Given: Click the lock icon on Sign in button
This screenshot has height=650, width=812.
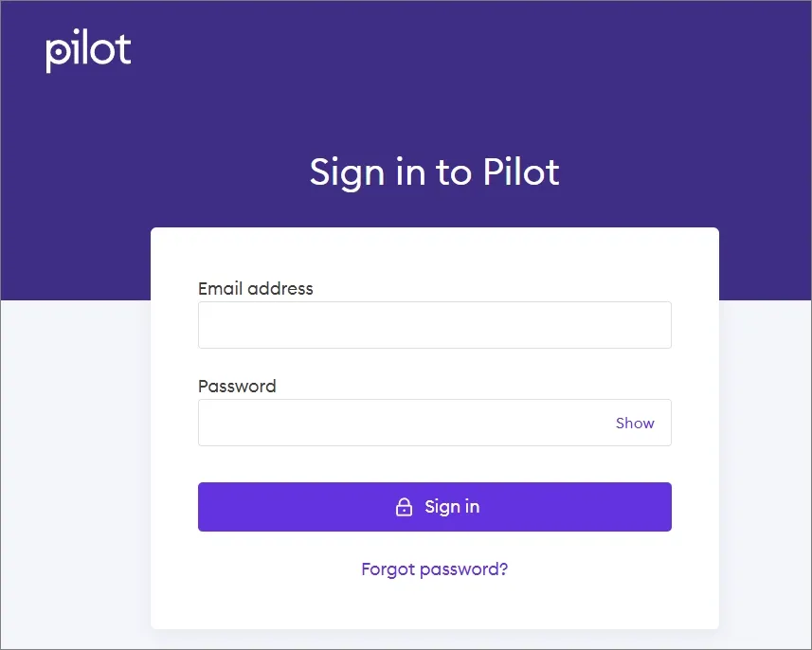Looking at the screenshot, I should (x=404, y=507).
